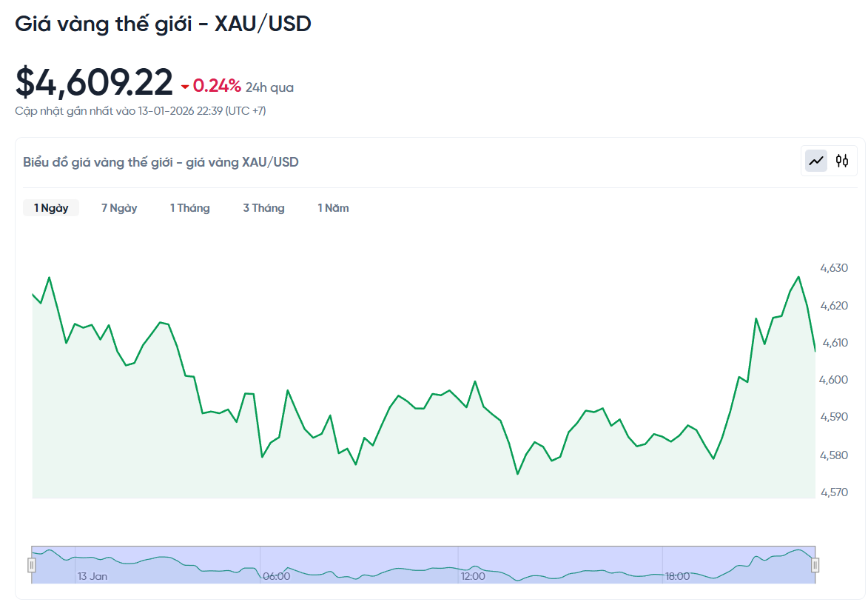This screenshot has height=605, width=868.
Task: Click the 18:00 mark in navigator
Action: point(677,576)
